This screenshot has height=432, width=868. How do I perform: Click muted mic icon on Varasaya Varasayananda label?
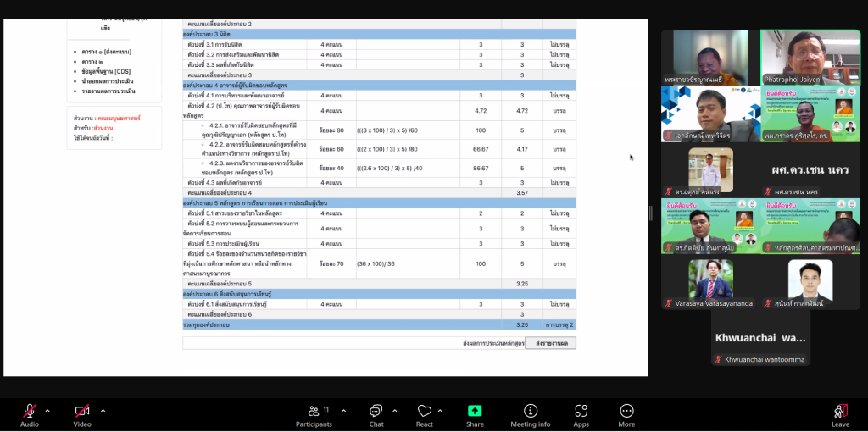coord(669,303)
